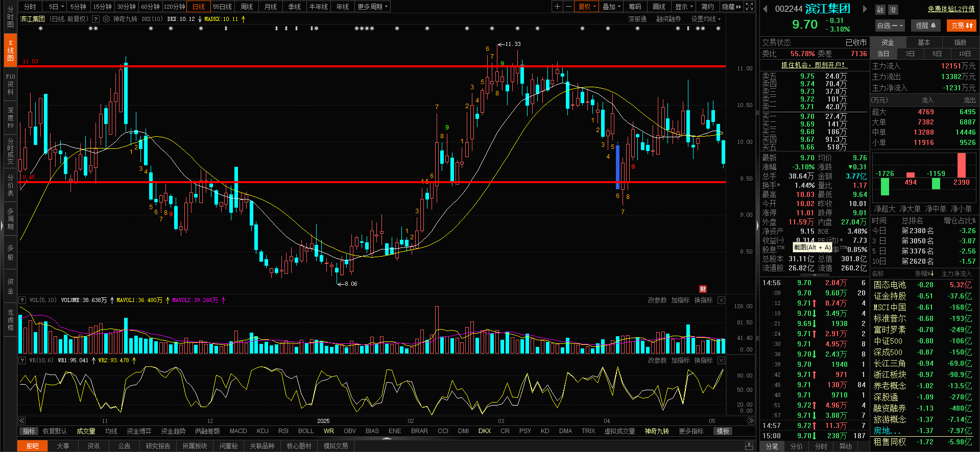Toggle the KDJ indicator

click(x=262, y=431)
